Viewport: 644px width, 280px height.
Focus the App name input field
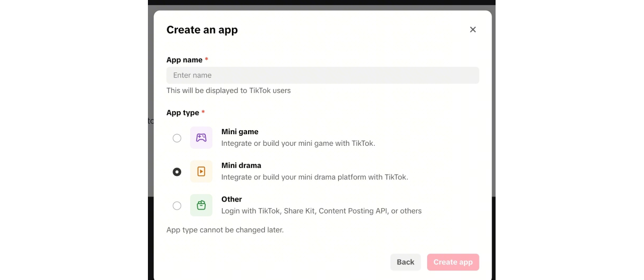point(323,75)
